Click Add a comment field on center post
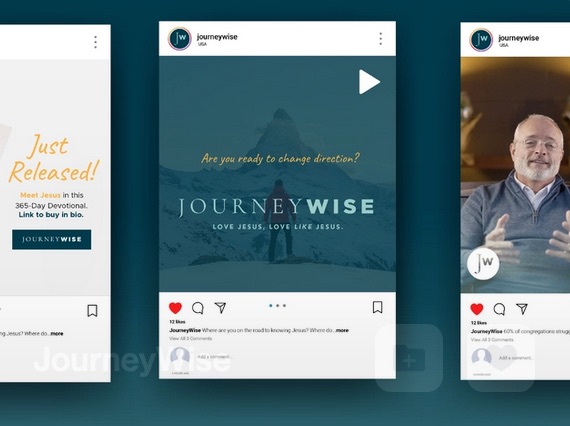 215,357
